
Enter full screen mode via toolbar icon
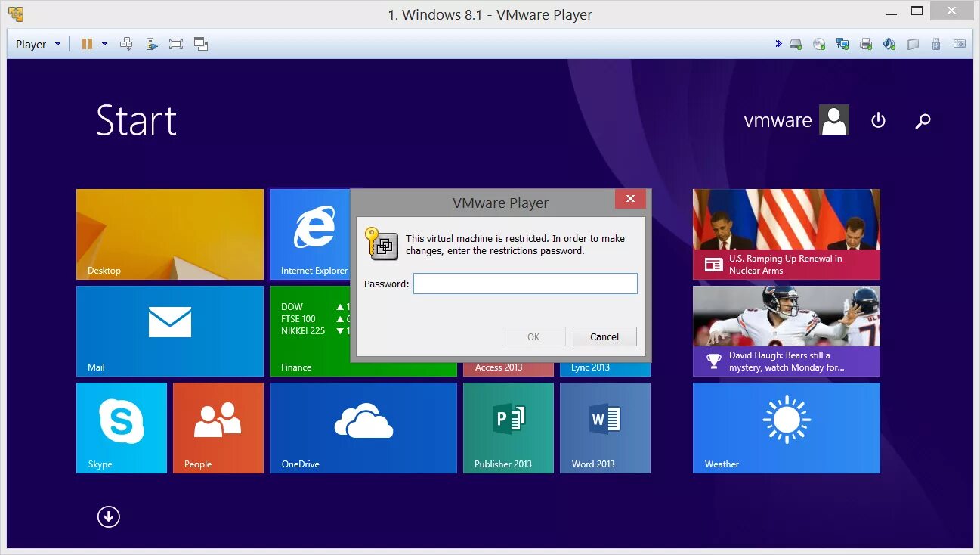tap(176, 44)
